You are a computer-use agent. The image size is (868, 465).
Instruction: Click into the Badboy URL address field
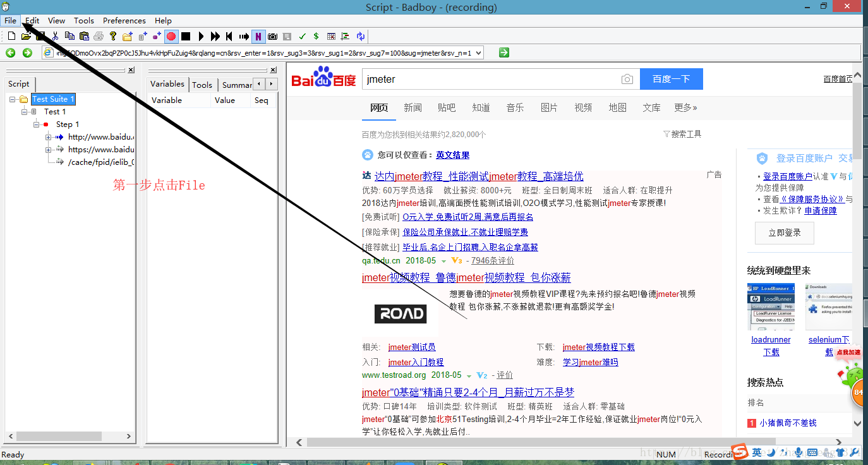(263, 53)
